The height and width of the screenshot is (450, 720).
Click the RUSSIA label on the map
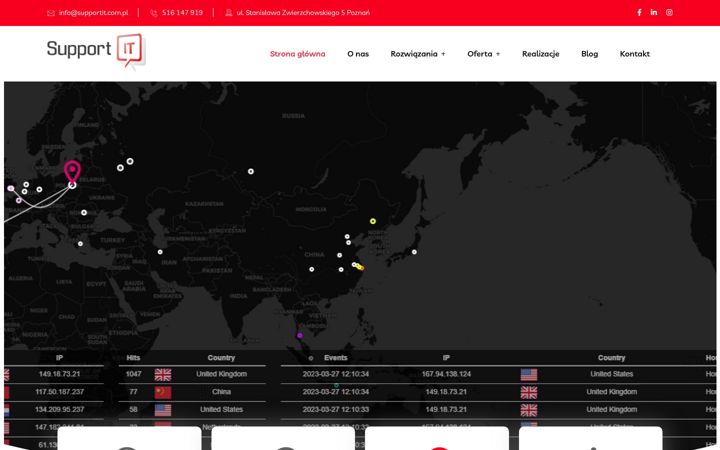pos(293,116)
